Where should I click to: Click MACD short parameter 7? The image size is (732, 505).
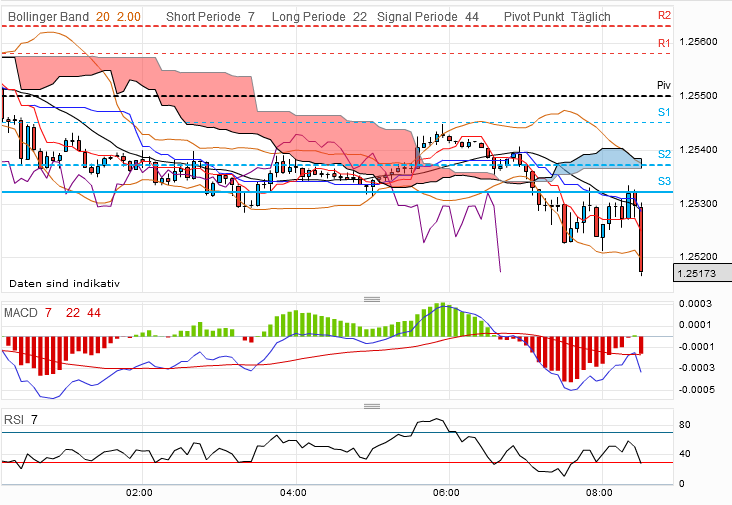point(48,313)
